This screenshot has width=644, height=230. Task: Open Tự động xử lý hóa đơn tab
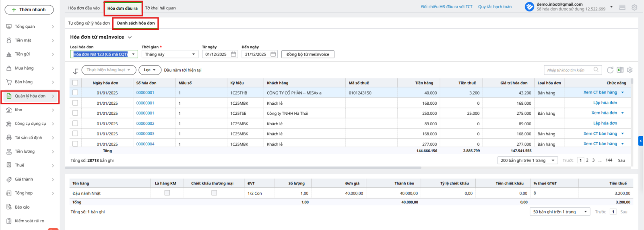pyautogui.click(x=89, y=23)
